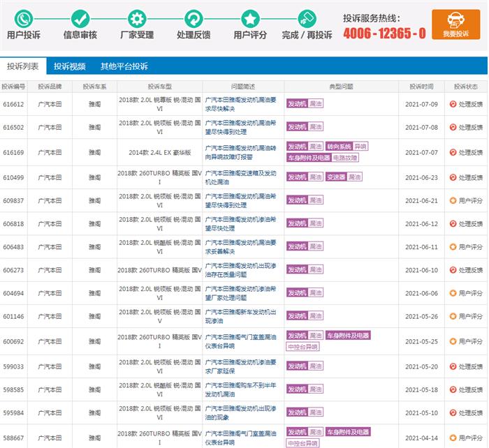
Task: Click date 2021-06-23 cell
Action: point(421,177)
